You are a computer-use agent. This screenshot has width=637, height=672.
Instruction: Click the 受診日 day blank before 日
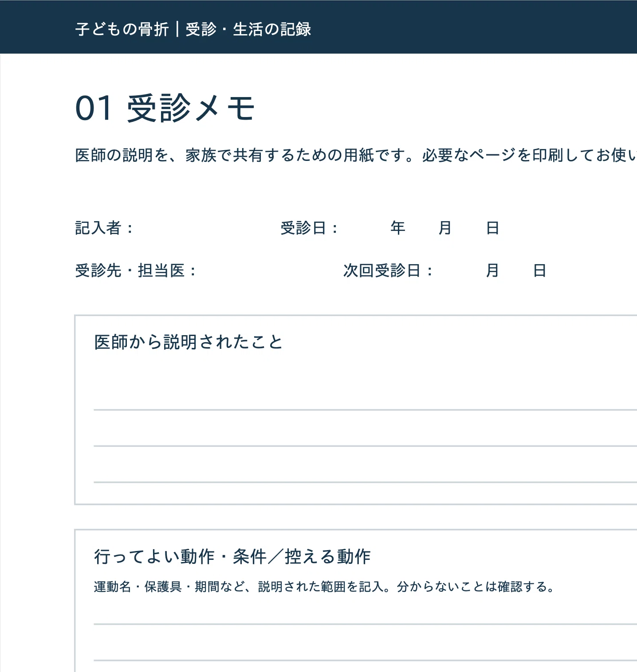[x=469, y=228]
